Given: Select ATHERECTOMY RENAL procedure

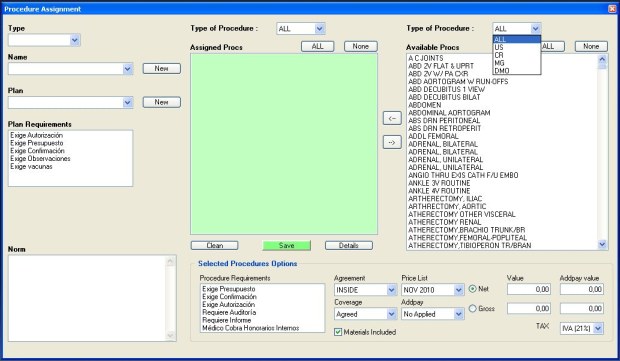Looking at the screenshot, I should pyautogui.click(x=444, y=222).
